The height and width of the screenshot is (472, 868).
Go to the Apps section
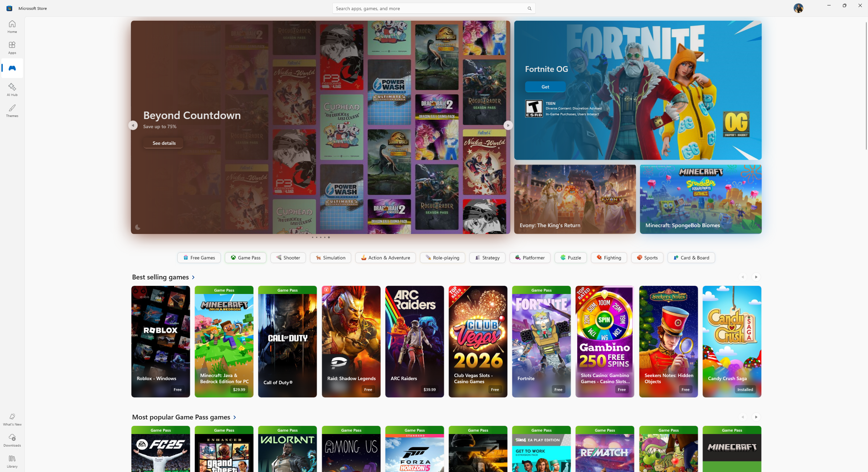click(12, 47)
